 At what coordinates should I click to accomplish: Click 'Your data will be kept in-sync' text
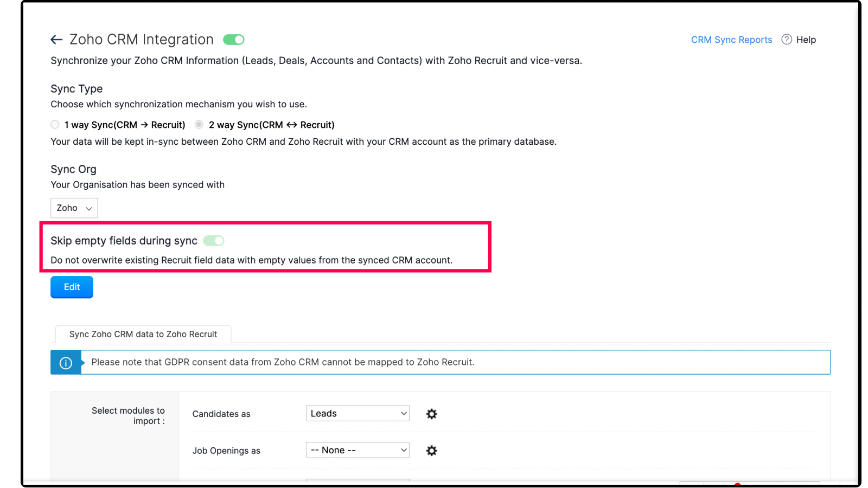tap(304, 142)
